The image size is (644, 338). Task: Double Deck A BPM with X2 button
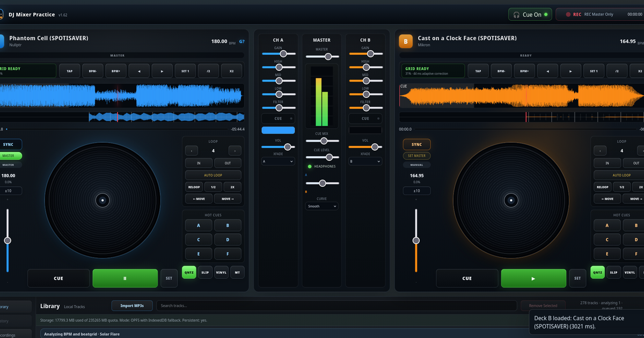231,71
